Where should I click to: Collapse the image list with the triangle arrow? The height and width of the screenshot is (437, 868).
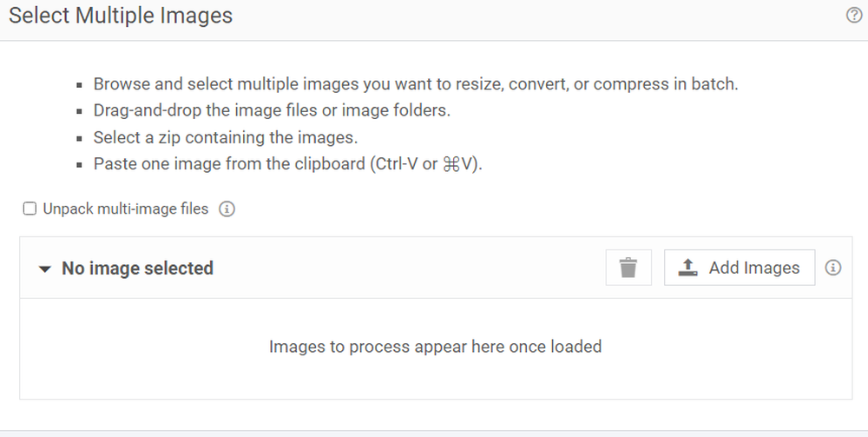pyautogui.click(x=45, y=269)
